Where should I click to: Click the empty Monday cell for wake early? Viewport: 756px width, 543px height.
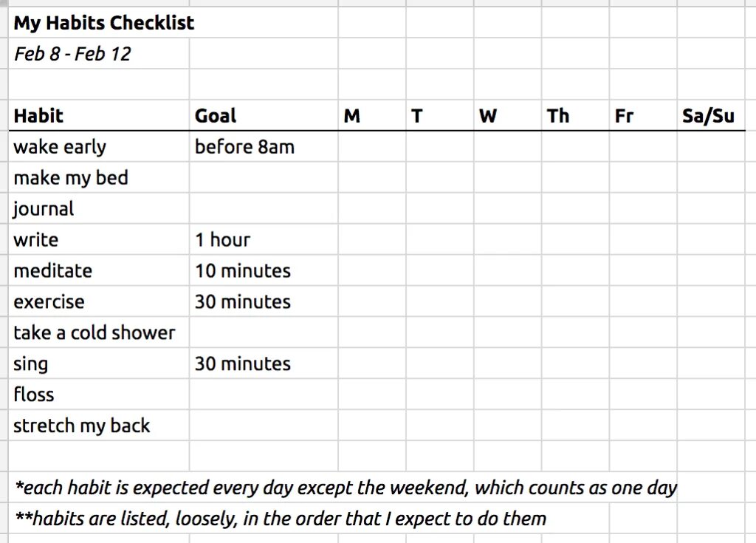[372, 146]
